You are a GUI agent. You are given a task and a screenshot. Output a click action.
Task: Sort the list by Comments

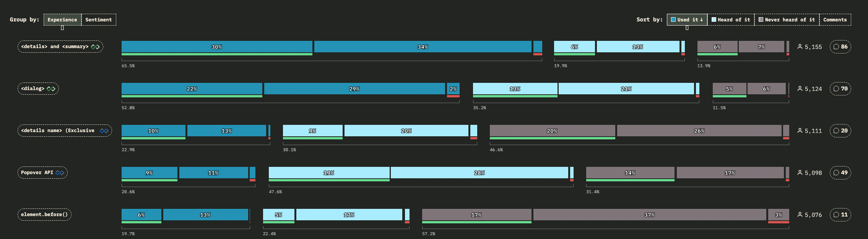pyautogui.click(x=835, y=20)
